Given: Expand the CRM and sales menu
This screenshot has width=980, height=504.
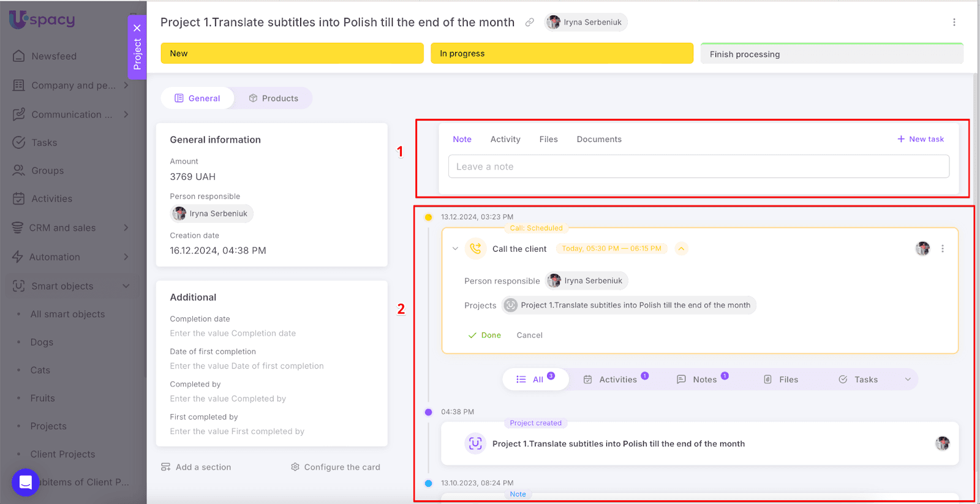Looking at the screenshot, I should pyautogui.click(x=126, y=228).
